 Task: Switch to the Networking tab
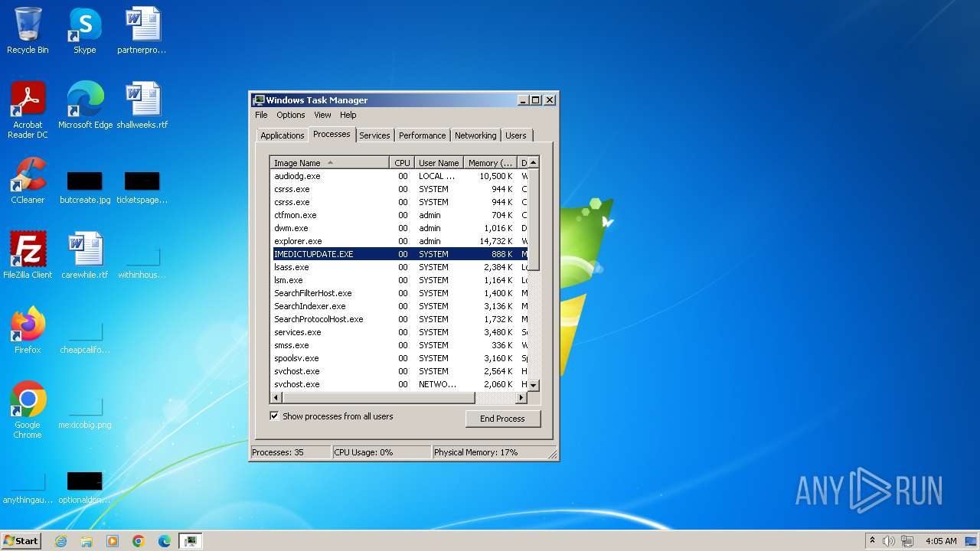[475, 135]
